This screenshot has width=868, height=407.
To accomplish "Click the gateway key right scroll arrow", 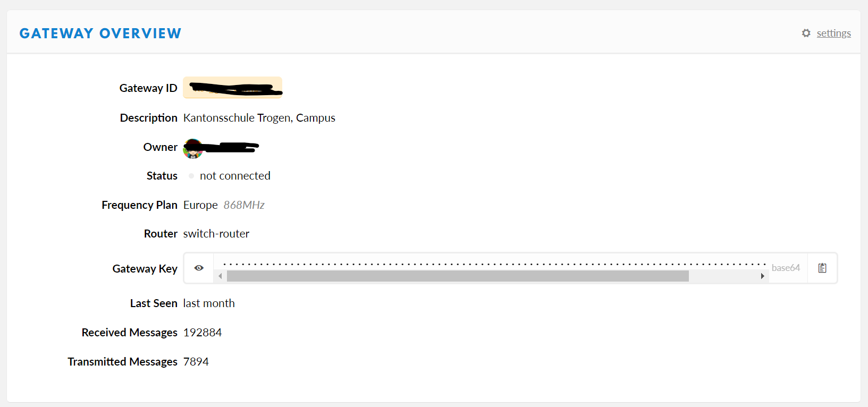I will pos(762,276).
